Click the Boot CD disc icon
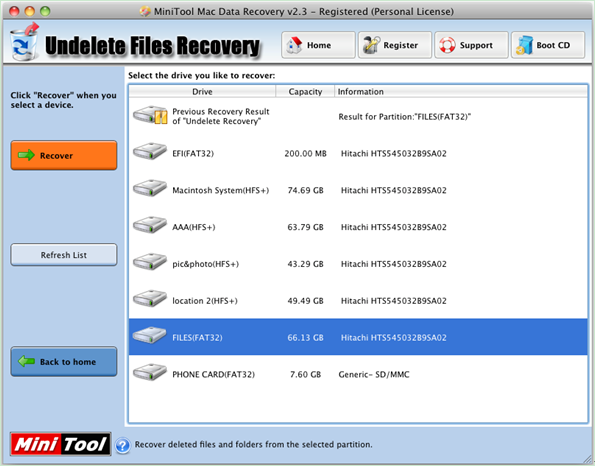The width and height of the screenshot is (595, 466). 524,45
